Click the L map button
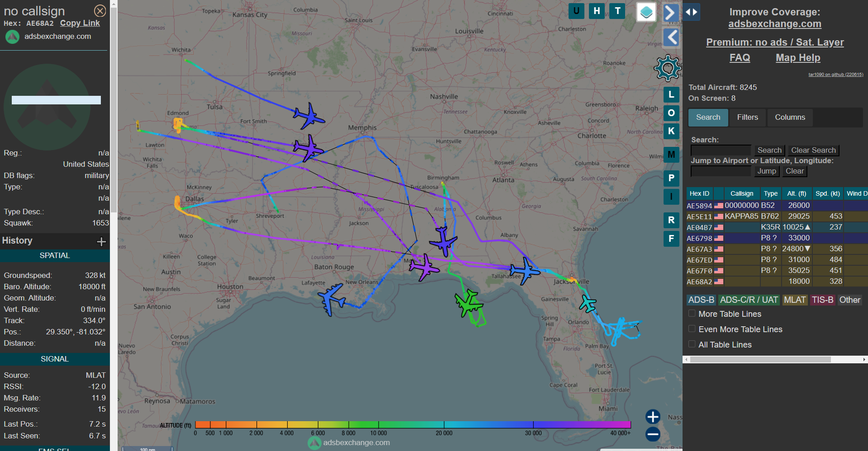 [671, 95]
